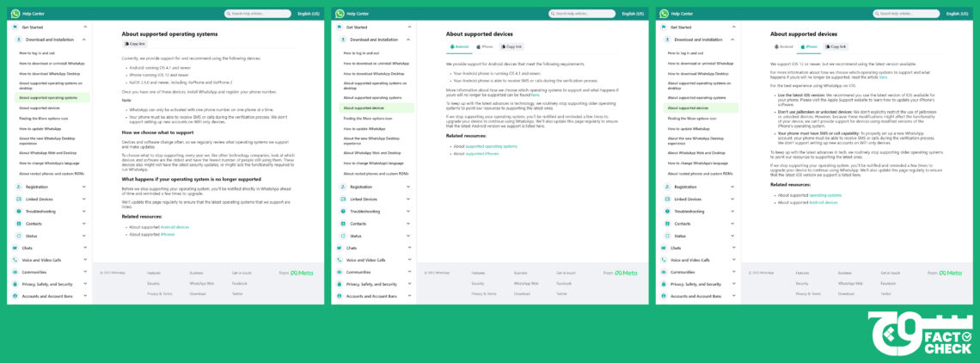
Task: Click Get Started flag icon in middle window
Action: pyautogui.click(x=339, y=28)
